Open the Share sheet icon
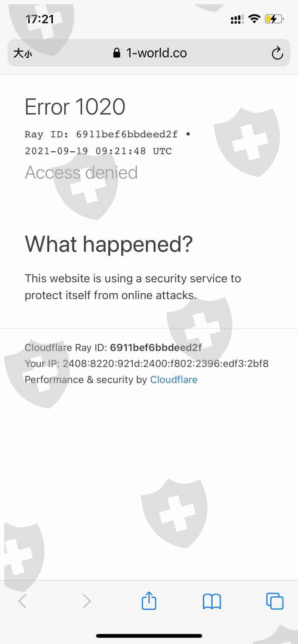Image resolution: width=298 pixels, height=644 pixels. coord(149,601)
